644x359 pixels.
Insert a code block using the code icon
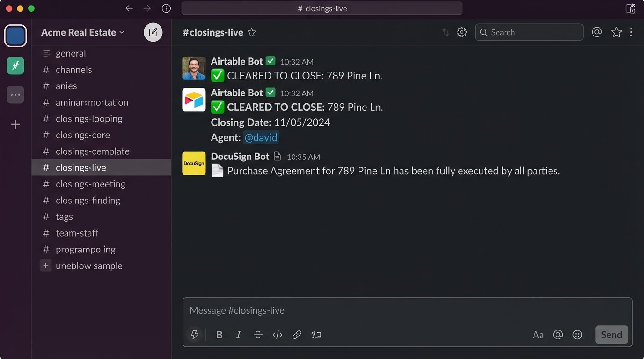[x=278, y=335]
